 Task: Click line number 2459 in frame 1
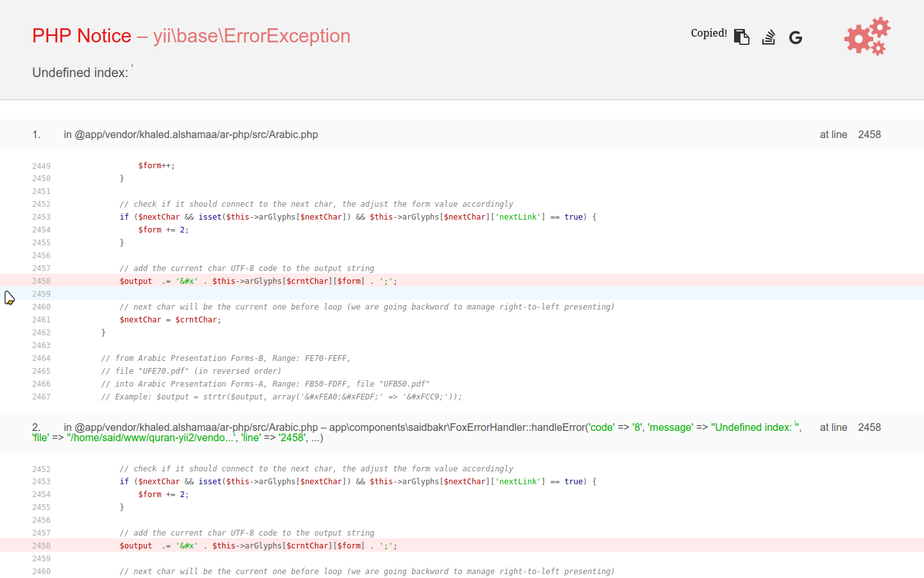point(41,294)
